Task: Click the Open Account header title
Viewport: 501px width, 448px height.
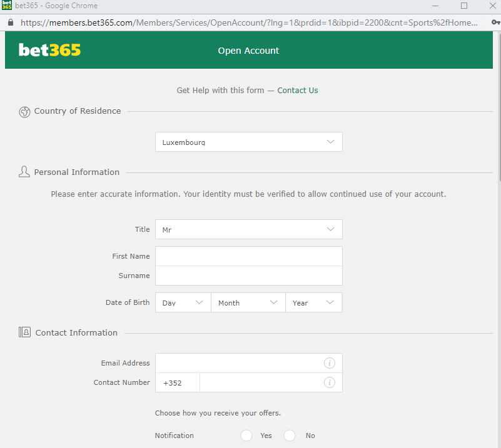Action: point(248,51)
